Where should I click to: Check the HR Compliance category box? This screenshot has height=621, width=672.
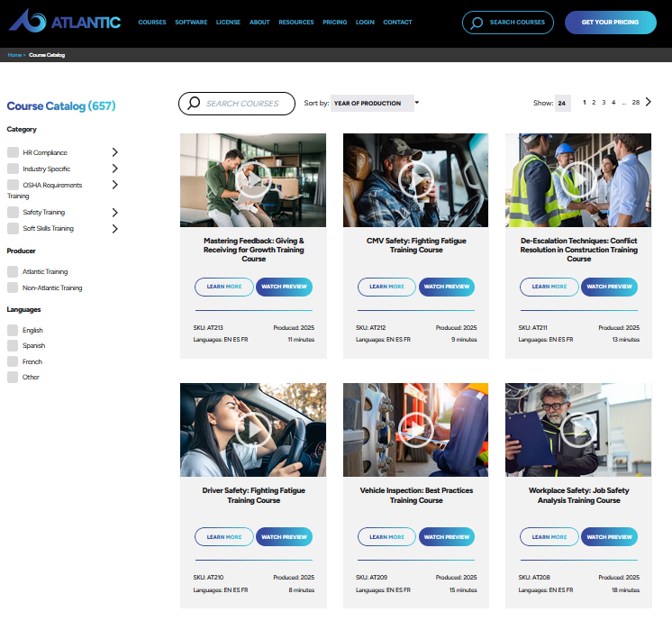tap(13, 152)
